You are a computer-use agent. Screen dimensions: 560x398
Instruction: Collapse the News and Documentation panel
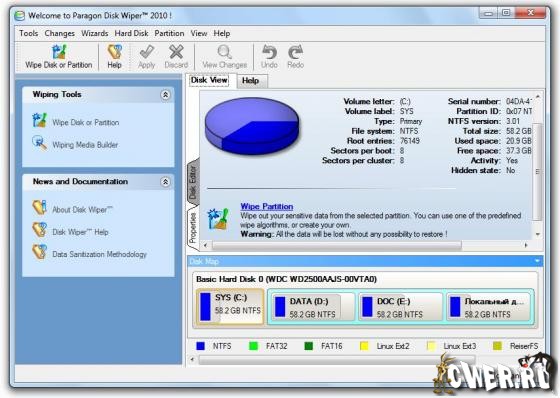coord(165,182)
